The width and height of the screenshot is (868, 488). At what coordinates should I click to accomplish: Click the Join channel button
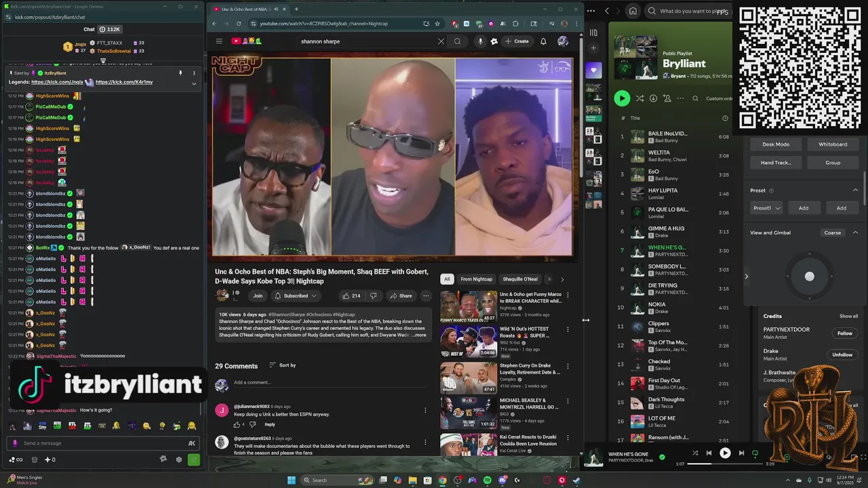[258, 296]
